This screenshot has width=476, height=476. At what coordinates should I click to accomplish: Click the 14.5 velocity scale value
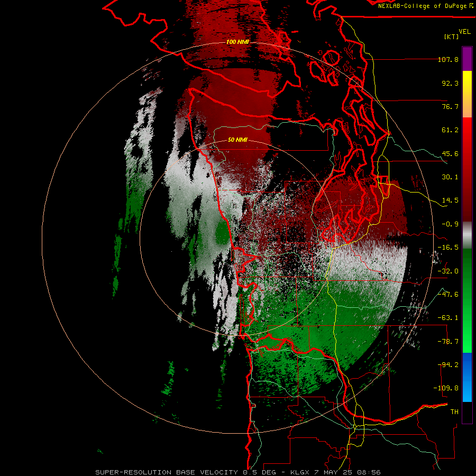coord(450,200)
